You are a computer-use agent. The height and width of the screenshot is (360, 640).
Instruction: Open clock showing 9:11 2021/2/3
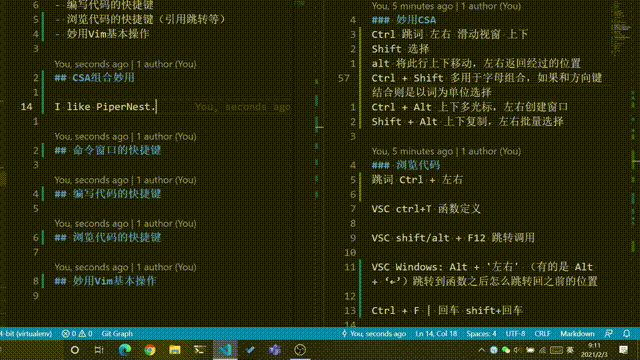tap(594, 350)
